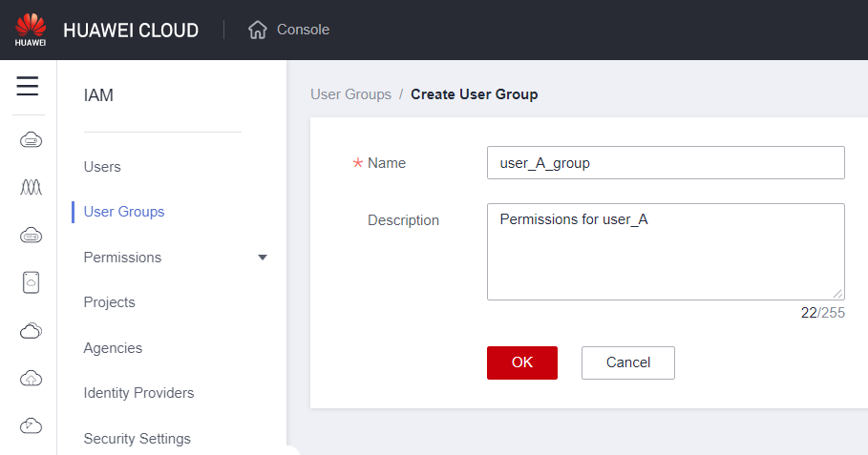
Task: Click the bottom cloud sidebar icon
Action: (x=31, y=425)
